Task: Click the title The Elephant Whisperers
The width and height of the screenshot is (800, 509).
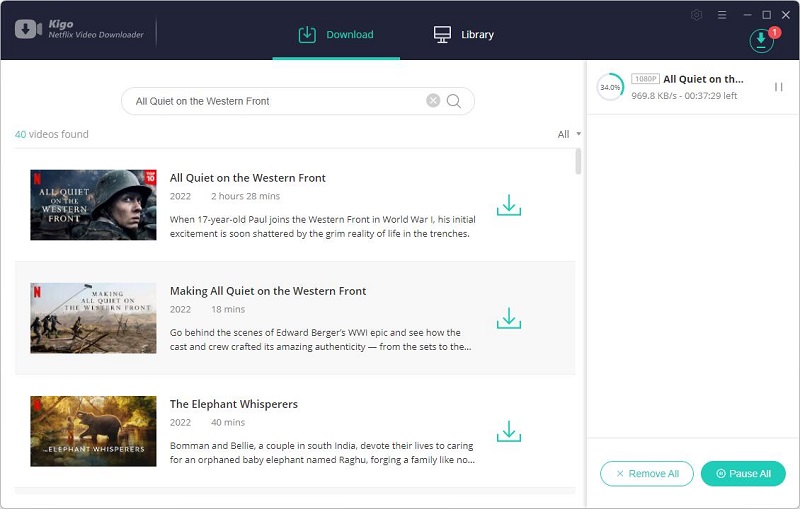Action: [x=234, y=404]
